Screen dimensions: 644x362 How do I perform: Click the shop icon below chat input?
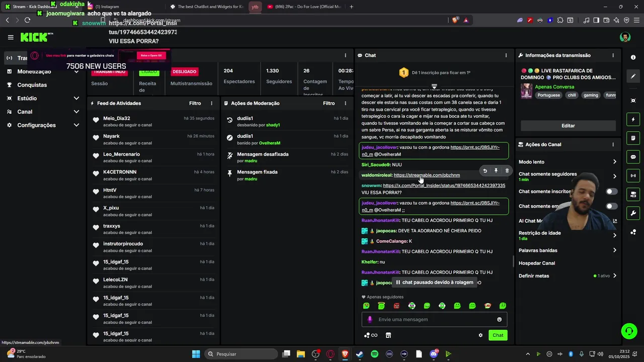388,335
